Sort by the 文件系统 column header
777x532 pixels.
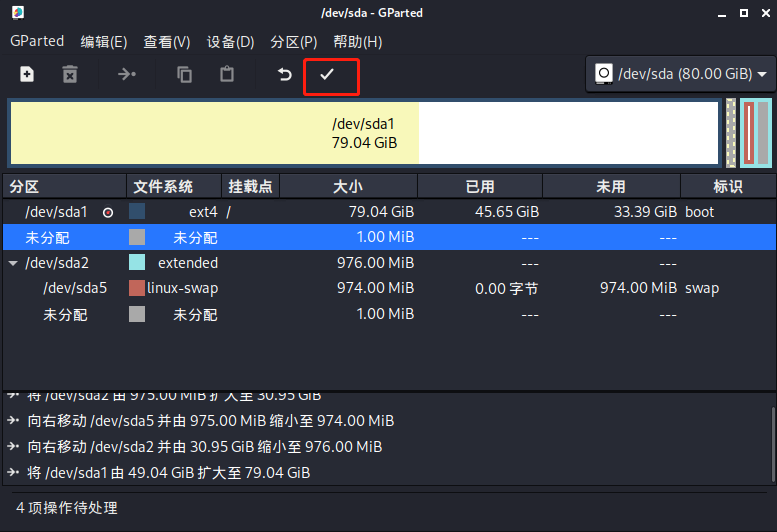click(174, 186)
